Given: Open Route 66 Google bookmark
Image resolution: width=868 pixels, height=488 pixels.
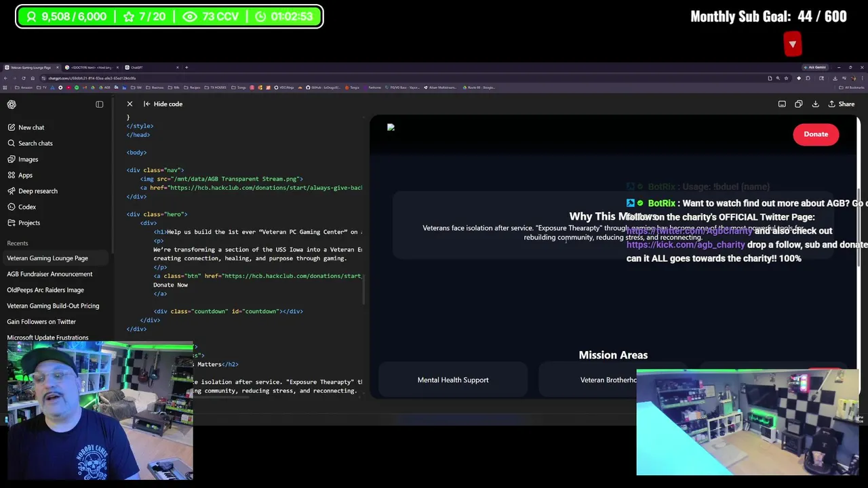Looking at the screenshot, I should pos(479,87).
